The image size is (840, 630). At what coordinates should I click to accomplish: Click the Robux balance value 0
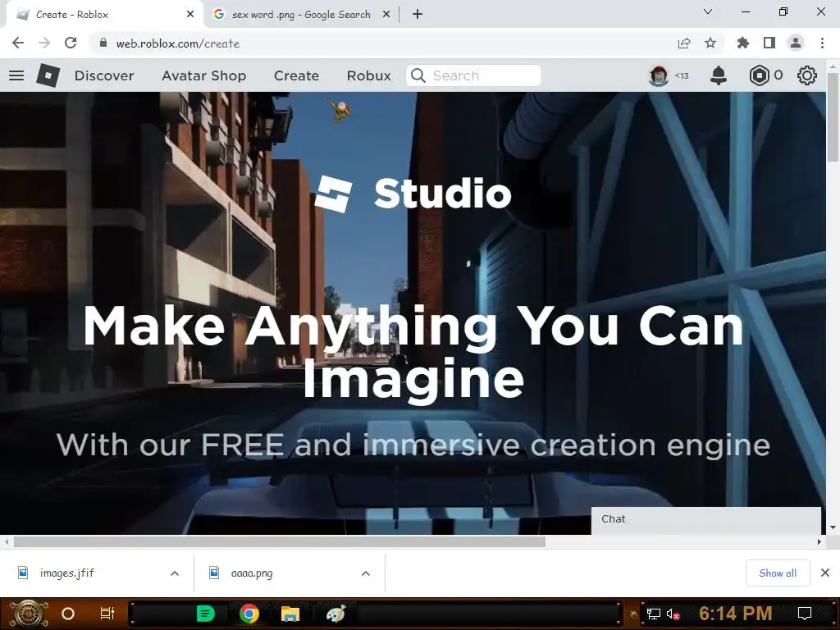tap(778, 75)
